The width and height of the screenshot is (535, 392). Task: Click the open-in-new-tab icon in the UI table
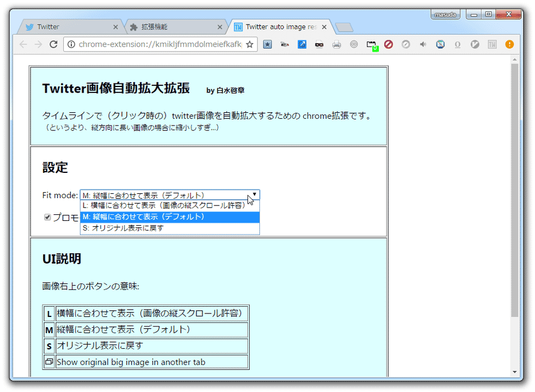[49, 361]
